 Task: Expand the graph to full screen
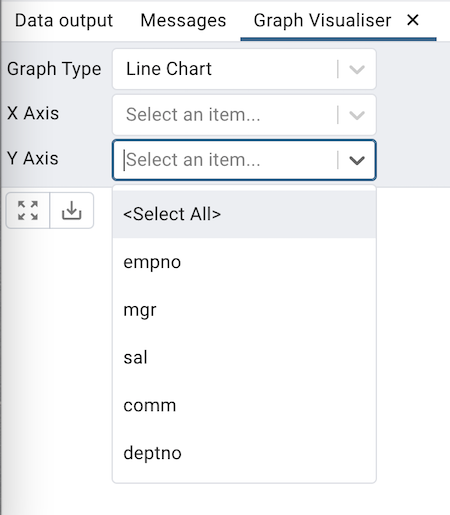(x=28, y=210)
